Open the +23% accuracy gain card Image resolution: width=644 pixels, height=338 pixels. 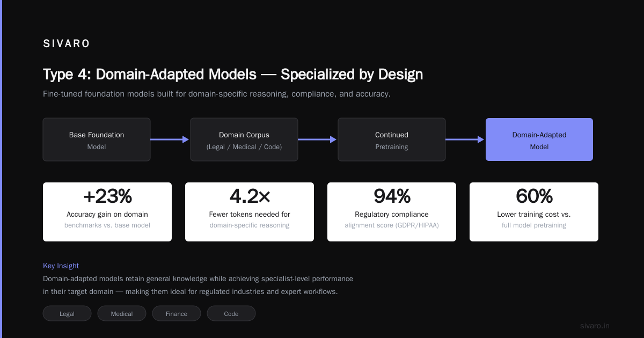pyautogui.click(x=107, y=212)
